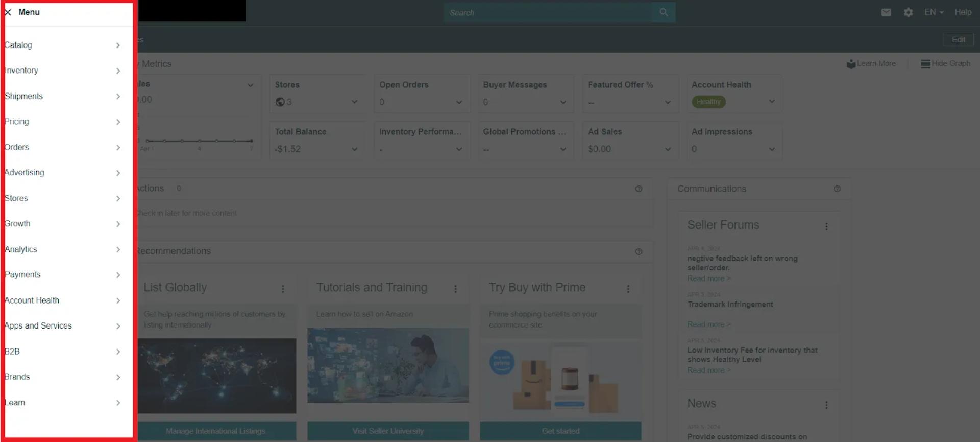
Task: Open the Shipments menu item
Action: [63, 96]
